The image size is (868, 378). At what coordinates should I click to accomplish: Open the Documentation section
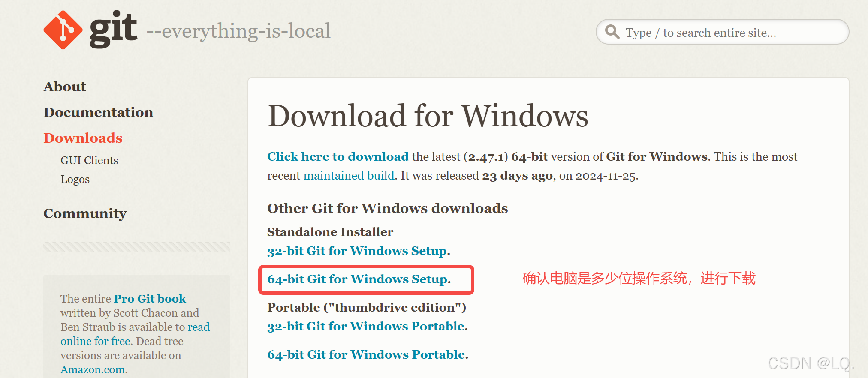(x=98, y=112)
